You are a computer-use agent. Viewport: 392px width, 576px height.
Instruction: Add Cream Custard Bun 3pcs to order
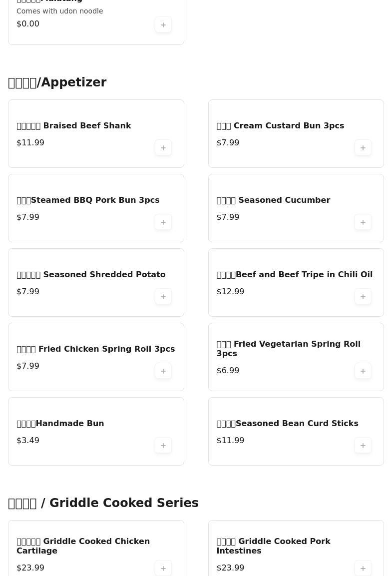tap(363, 148)
